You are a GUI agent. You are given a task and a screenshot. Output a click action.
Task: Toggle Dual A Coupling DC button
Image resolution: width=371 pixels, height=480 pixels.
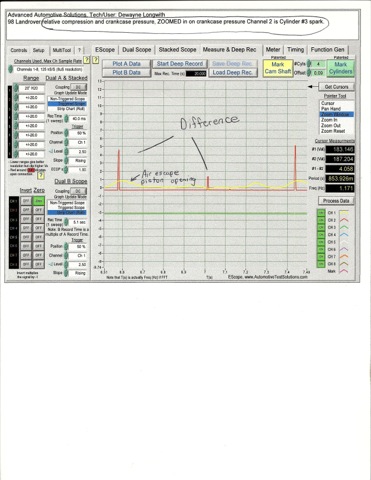[78, 87]
